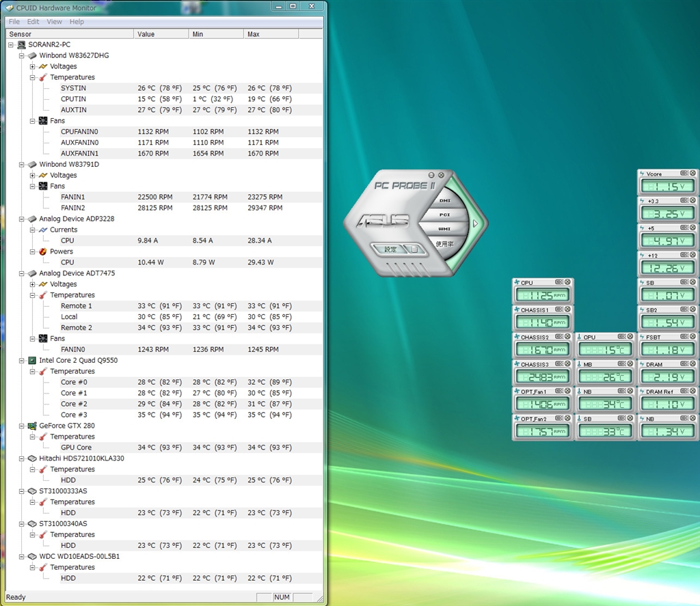Image resolution: width=700 pixels, height=606 pixels.
Task: Click the 1125 RPM CPU fan readout
Action: 542,295
